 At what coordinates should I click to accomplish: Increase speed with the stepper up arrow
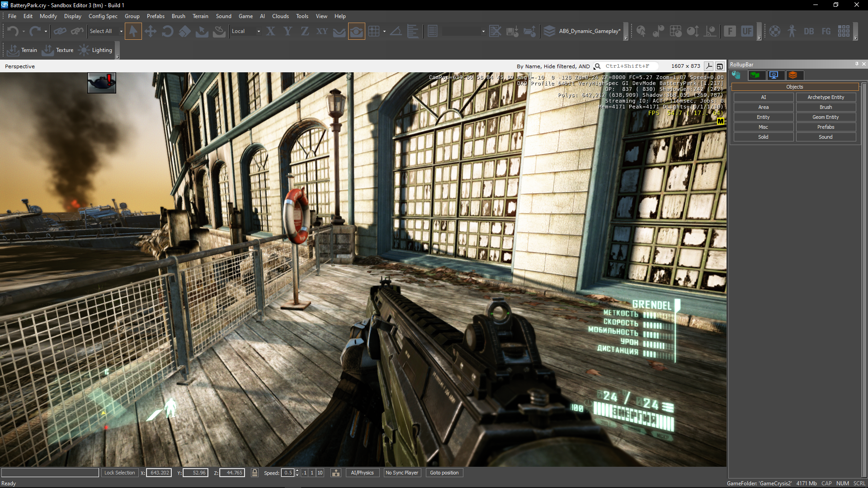tap(297, 470)
